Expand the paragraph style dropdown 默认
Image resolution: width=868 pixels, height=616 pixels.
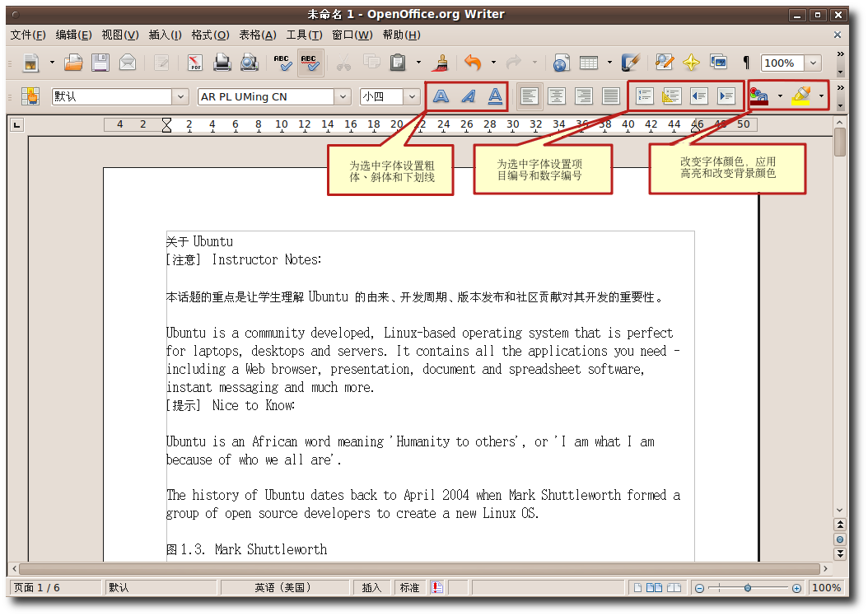tap(180, 97)
